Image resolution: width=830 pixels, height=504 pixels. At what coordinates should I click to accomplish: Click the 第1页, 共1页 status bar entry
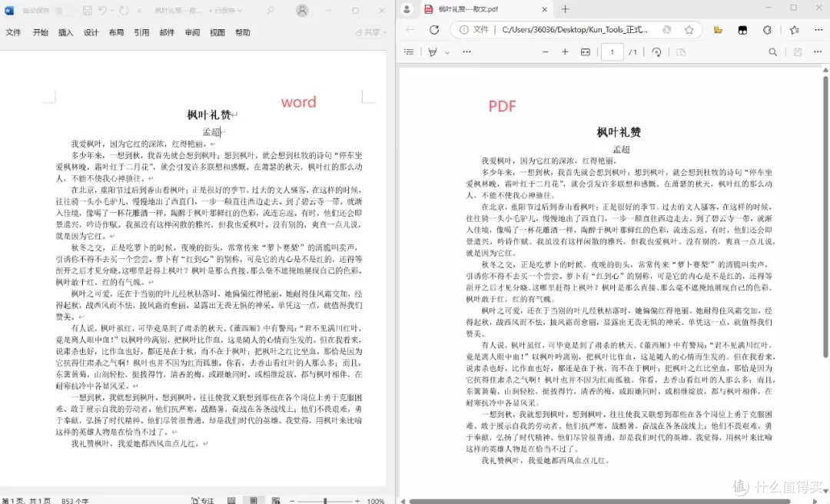click(x=26, y=500)
